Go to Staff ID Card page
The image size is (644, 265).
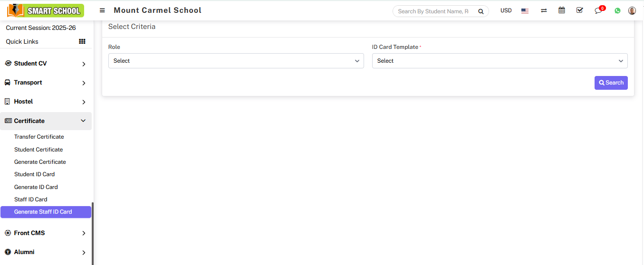tap(31, 199)
